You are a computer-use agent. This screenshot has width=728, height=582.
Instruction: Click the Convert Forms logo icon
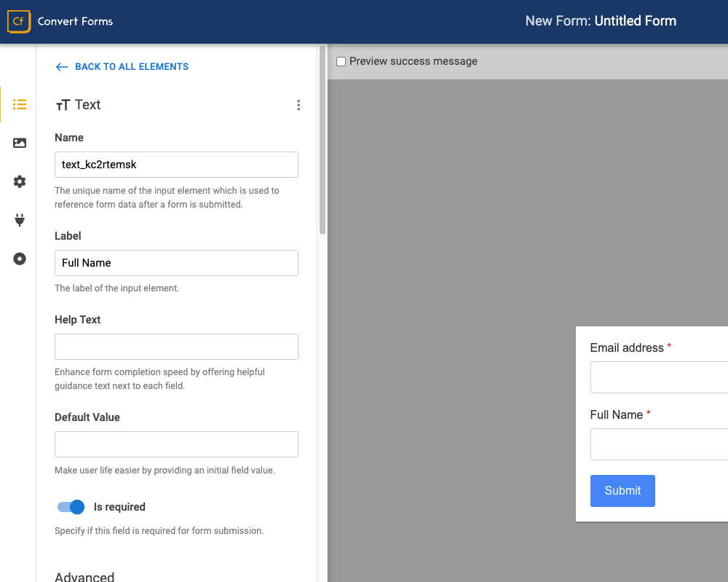[x=18, y=22]
